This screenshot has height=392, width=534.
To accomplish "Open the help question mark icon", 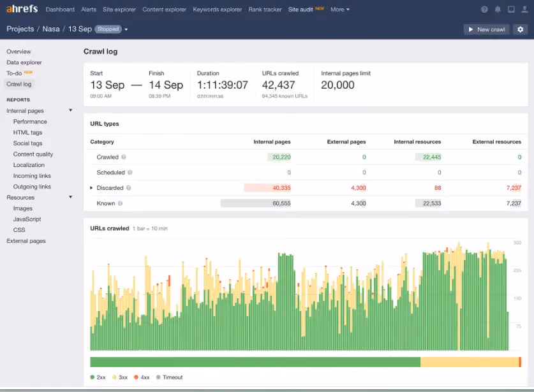I will (484, 10).
